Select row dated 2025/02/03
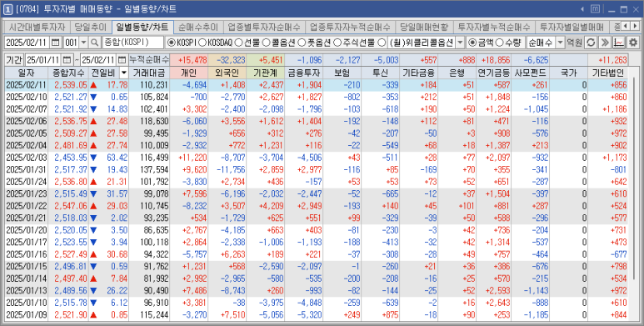 pyautogui.click(x=317, y=158)
